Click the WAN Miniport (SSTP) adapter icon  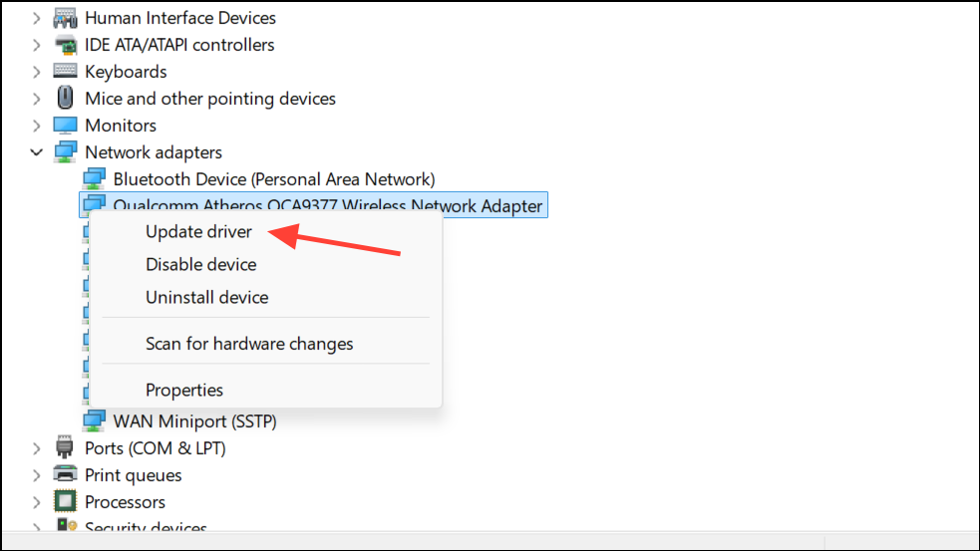(x=94, y=421)
